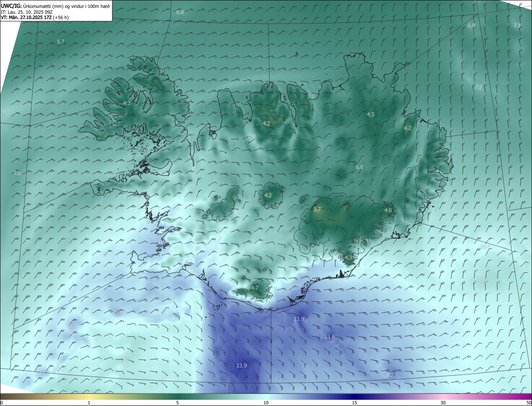
Task: Select the 13.9 label touching the south coast
Action: (x=299, y=319)
